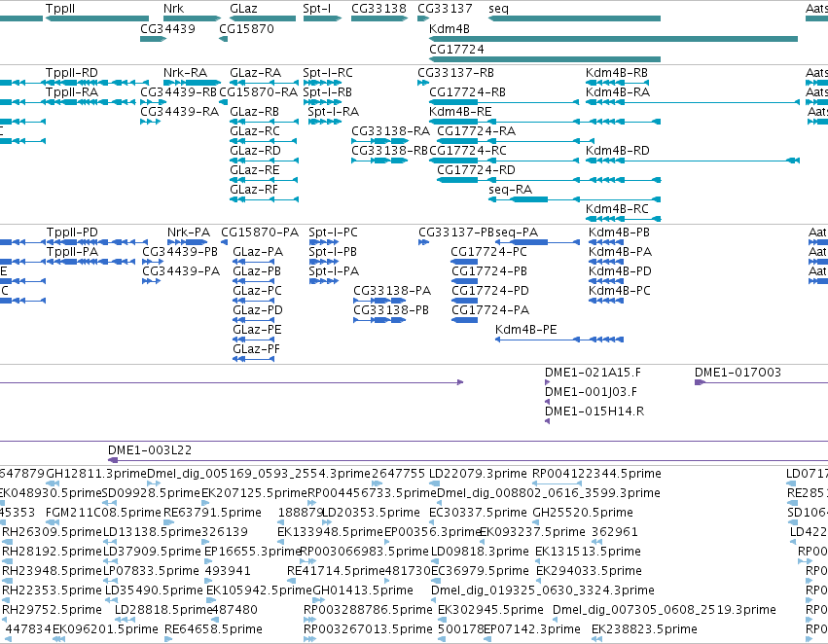Click transcript Kdm4B-RA label
This screenshot has height=644, width=828.
[618, 91]
